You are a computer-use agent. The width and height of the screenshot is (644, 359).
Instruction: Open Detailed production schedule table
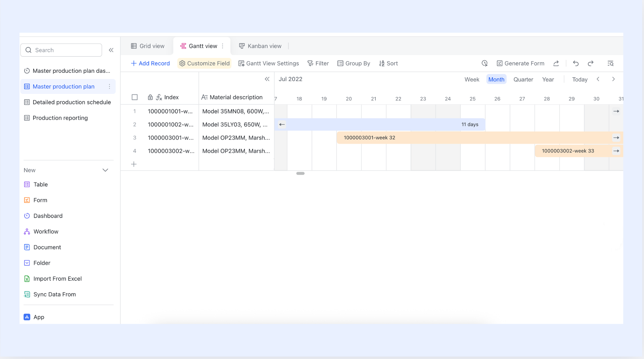[x=67, y=102]
